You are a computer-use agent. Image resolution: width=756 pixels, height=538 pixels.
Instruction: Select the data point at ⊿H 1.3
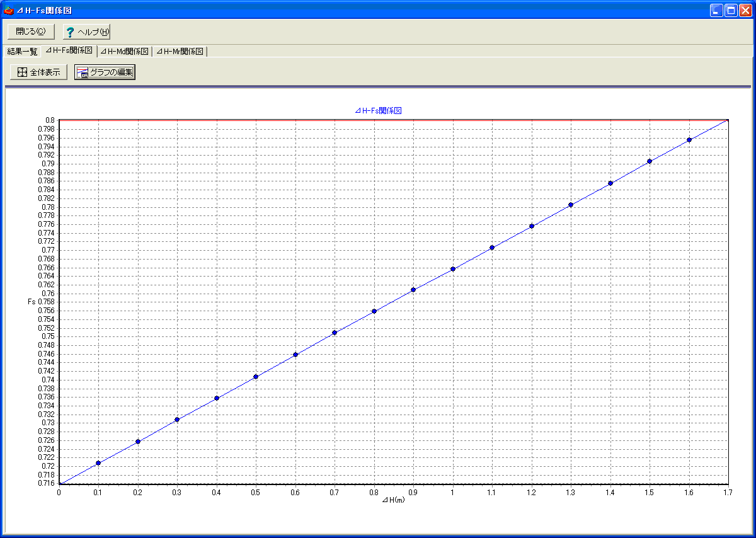571,205
